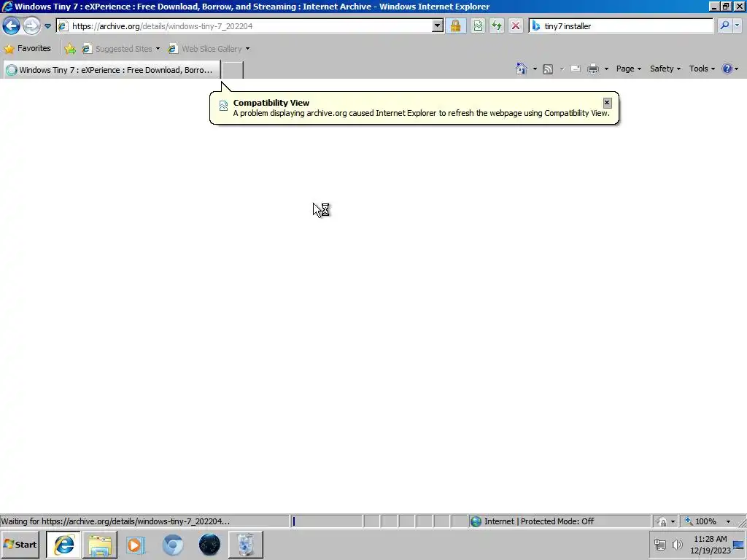Run search with the magnifier icon

(x=724, y=26)
